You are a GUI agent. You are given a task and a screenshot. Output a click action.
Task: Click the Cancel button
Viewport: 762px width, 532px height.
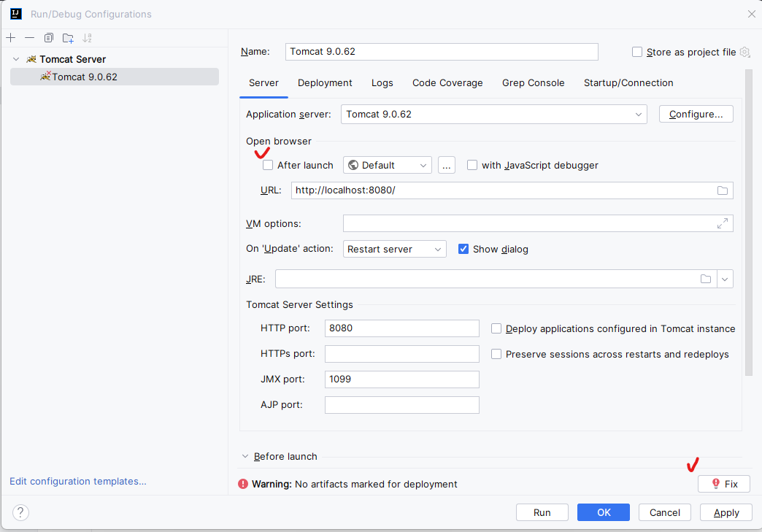point(665,512)
